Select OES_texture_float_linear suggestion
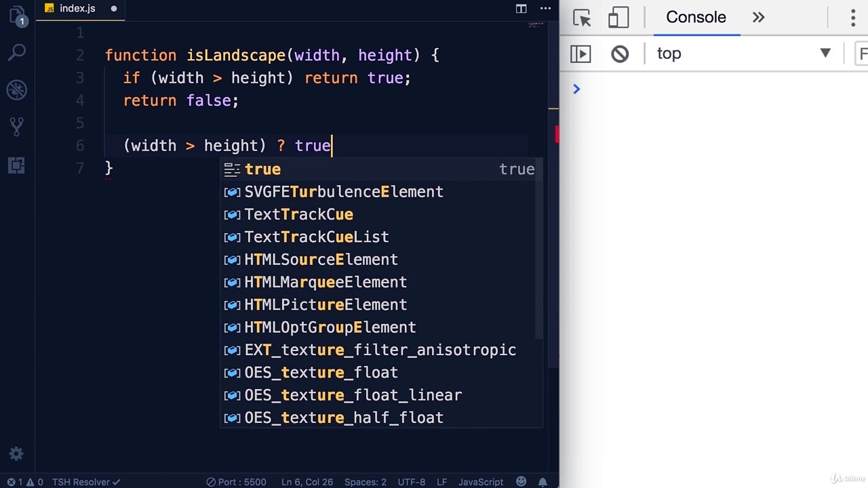 tap(382, 395)
